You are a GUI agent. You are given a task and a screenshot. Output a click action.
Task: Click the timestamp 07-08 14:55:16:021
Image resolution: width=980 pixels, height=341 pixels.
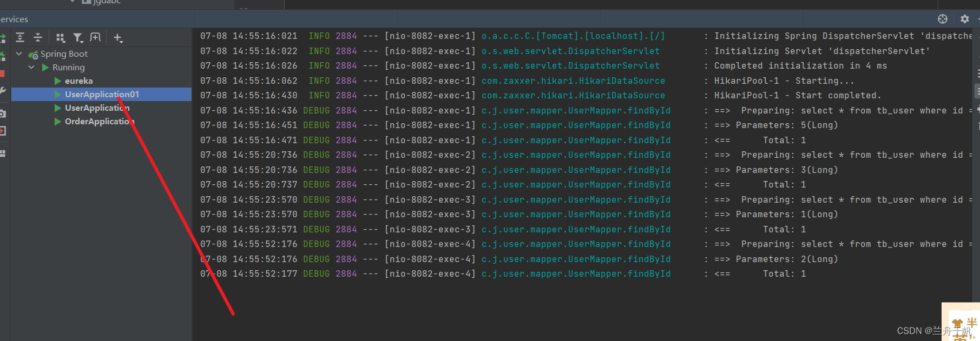249,36
